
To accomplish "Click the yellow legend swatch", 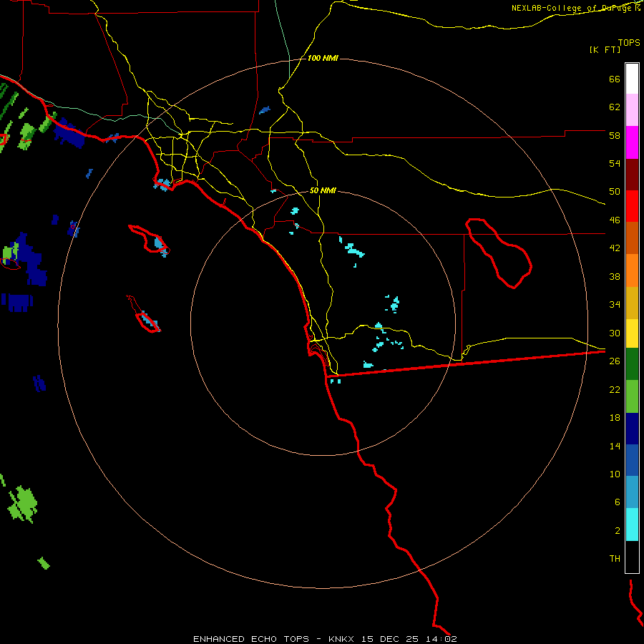I will click(632, 333).
